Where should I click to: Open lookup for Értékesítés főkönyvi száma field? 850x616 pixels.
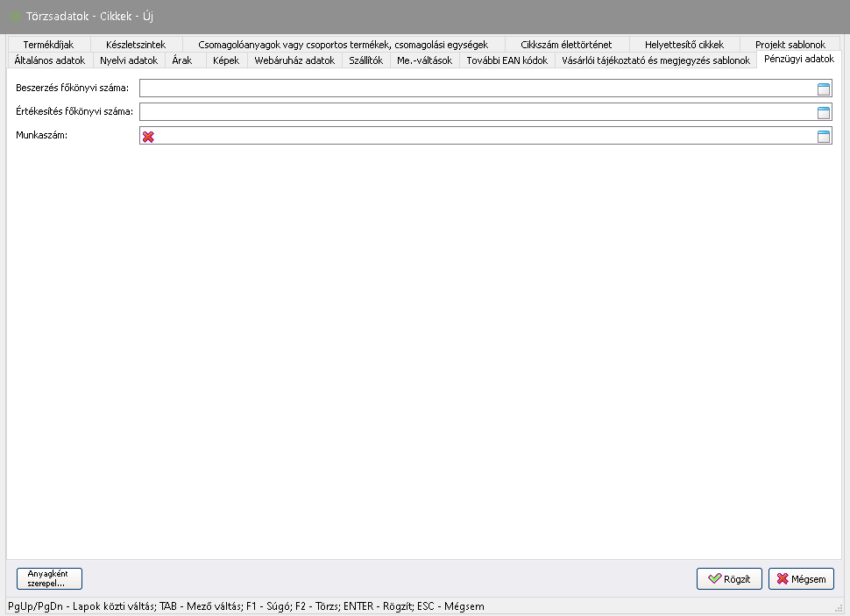pos(823,112)
